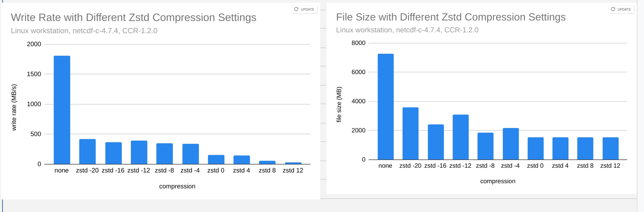The width and height of the screenshot is (644, 212).
Task: Click the 'zstd 8' bar in File Size chart
Action: (585, 148)
